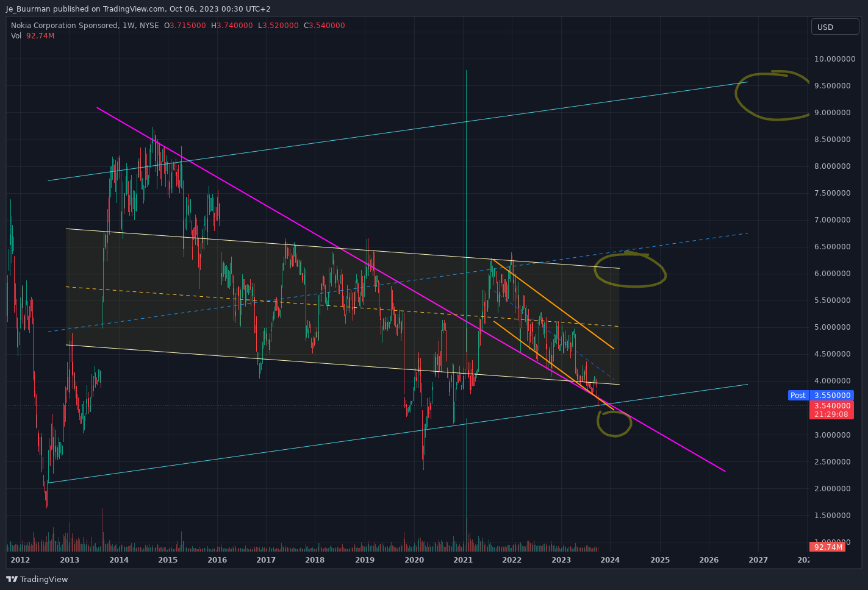Click the 2026 year label on time axis
Screen dimensions: 868x590
[709, 560]
